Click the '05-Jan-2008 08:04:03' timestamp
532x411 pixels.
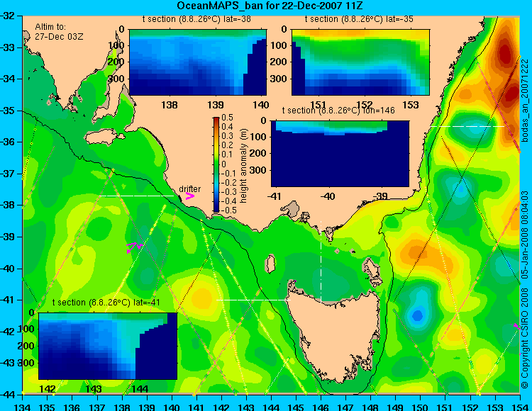[x=526, y=235]
